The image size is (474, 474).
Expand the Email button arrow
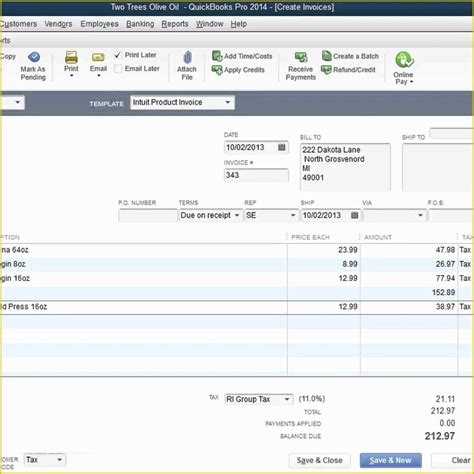pos(98,76)
